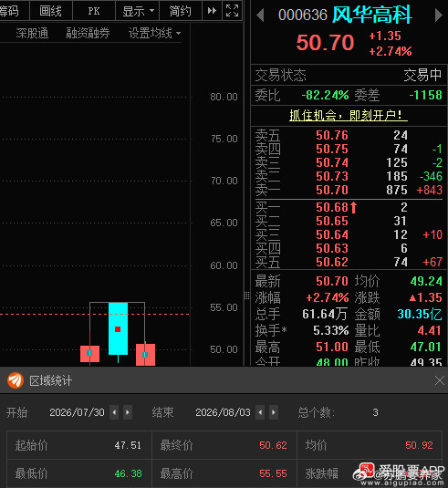Click the 最高价 value 55.55
Screen dimensions: 448x488
click(x=273, y=473)
